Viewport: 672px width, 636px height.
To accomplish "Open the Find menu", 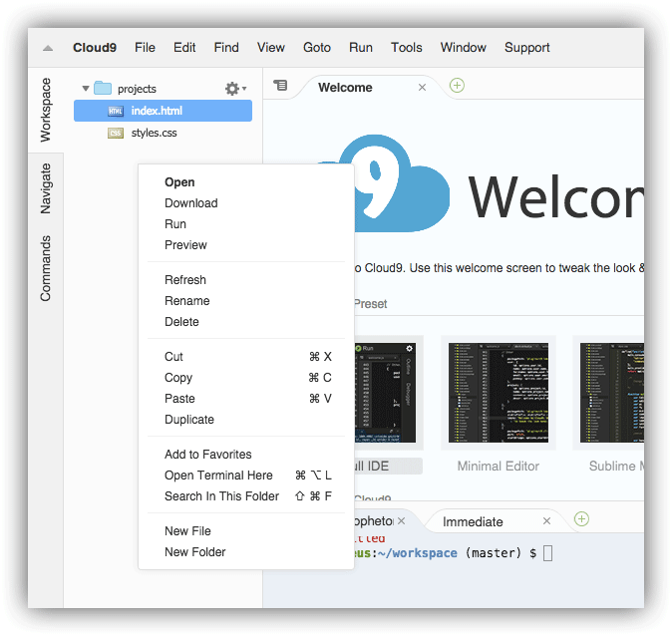I will [226, 48].
